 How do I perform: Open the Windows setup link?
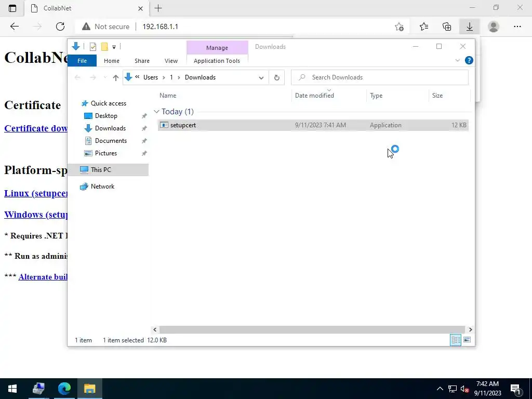coord(36,215)
